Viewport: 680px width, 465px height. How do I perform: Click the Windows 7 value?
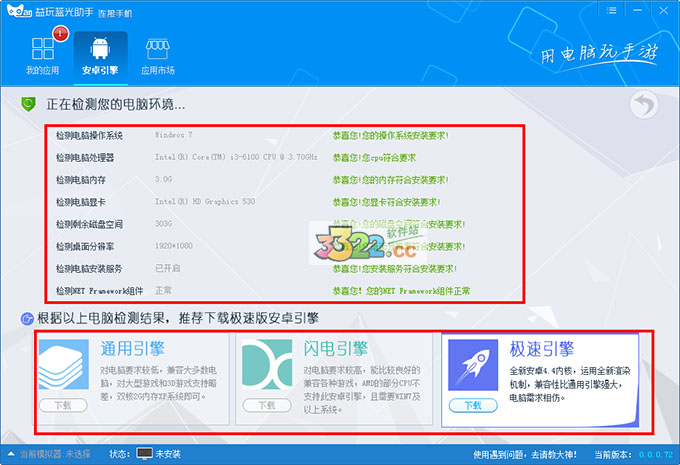coord(173,135)
